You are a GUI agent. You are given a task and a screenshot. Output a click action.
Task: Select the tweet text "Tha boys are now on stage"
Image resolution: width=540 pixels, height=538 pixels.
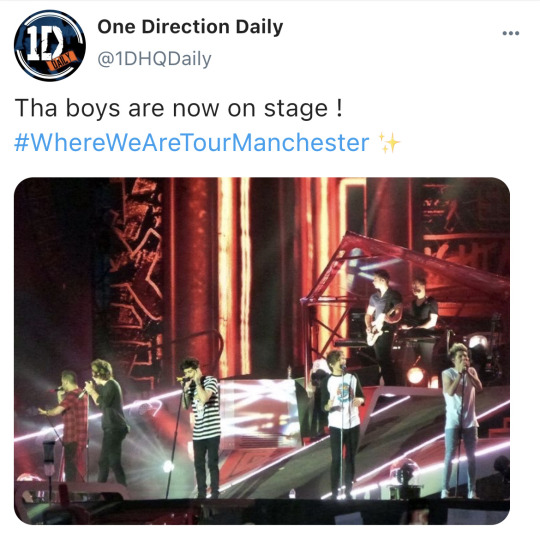(172, 108)
